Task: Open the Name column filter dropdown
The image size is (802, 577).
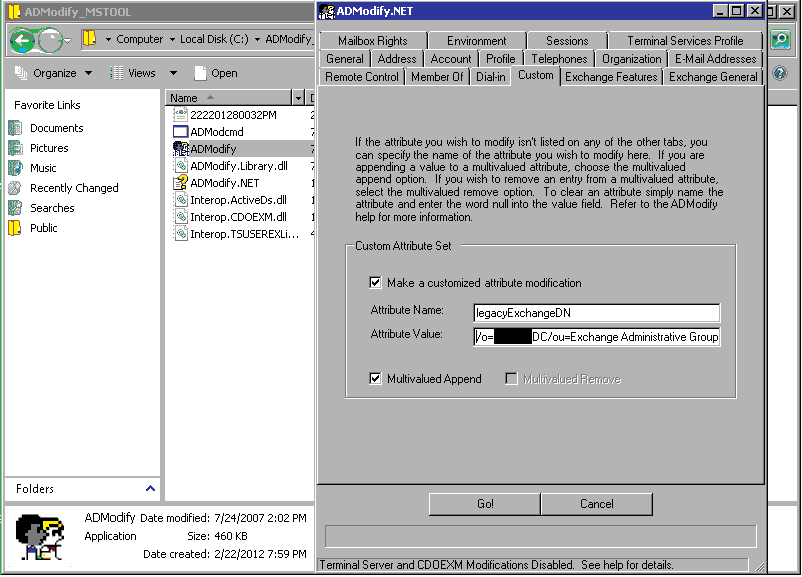Action: [298, 98]
